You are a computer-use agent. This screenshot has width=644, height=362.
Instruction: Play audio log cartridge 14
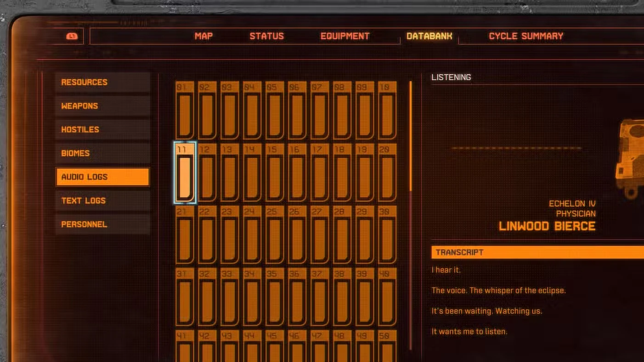[252, 173]
